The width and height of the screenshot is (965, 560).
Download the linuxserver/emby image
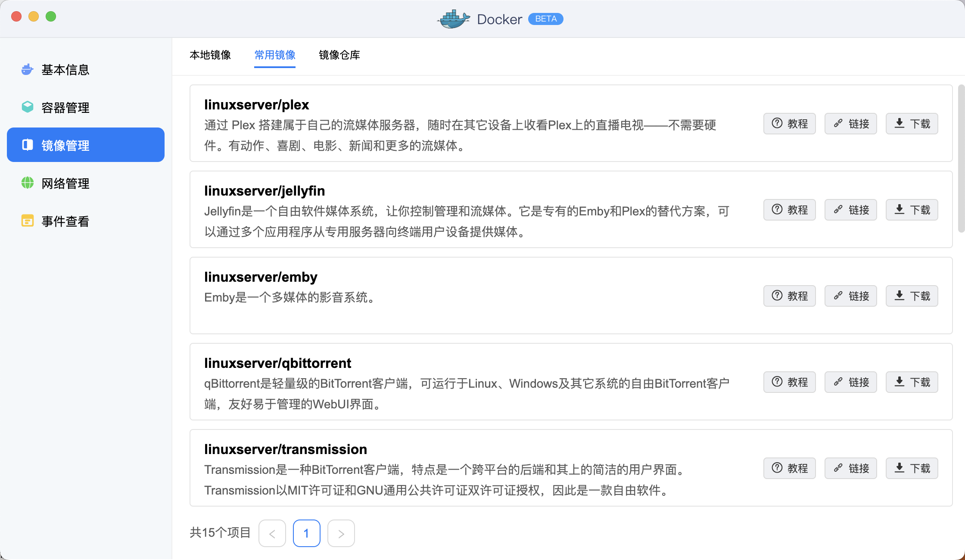(x=912, y=296)
